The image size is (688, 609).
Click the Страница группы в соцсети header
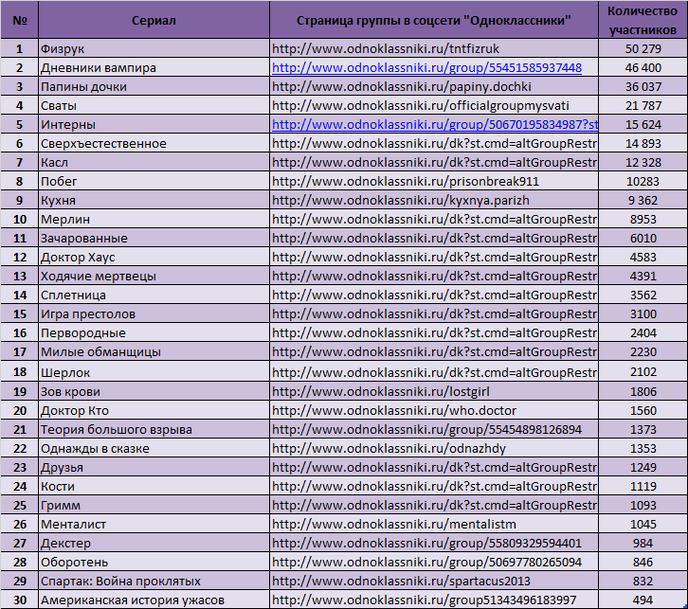[x=434, y=20]
